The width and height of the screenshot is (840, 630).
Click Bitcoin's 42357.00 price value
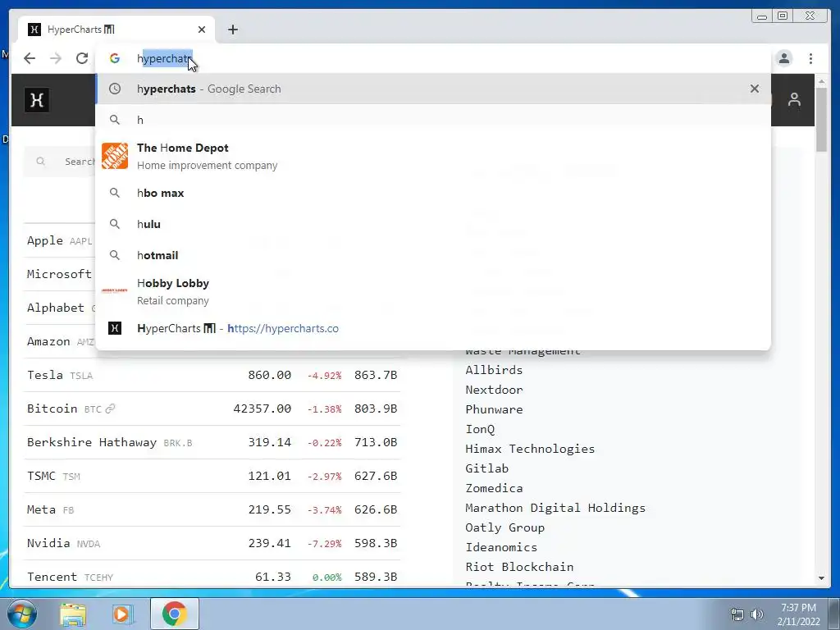pos(262,409)
